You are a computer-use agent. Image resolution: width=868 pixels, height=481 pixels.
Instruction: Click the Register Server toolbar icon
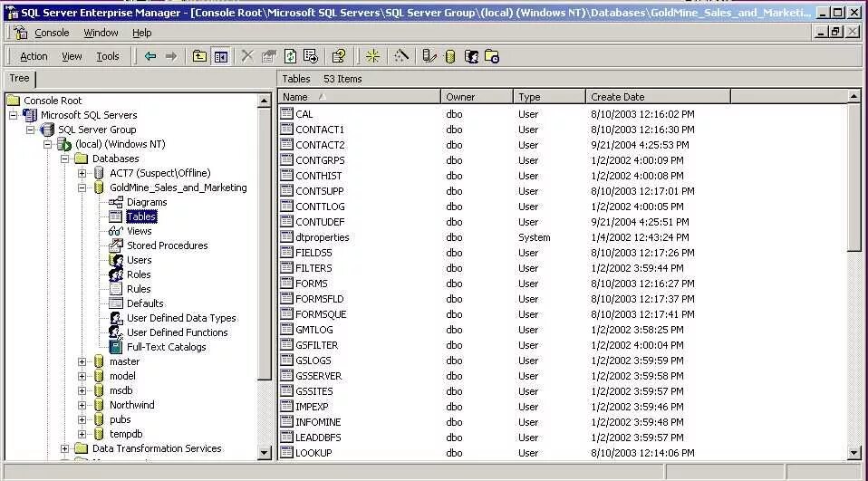[429, 56]
